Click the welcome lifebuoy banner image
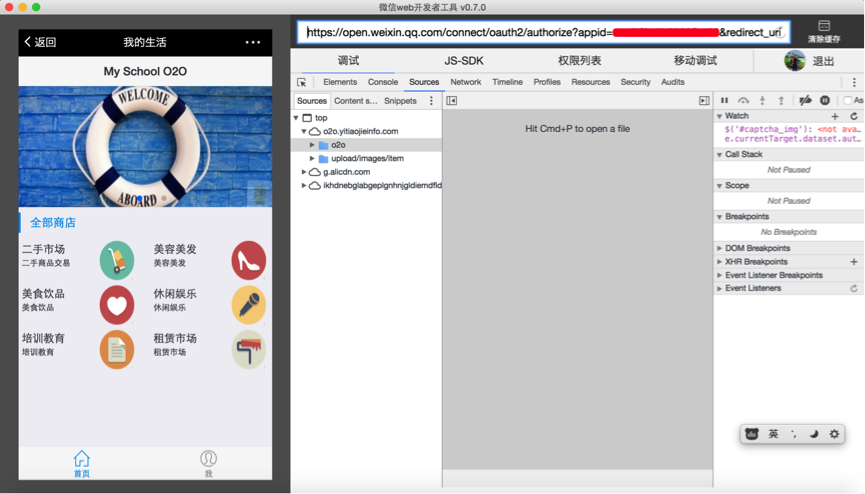 point(145,147)
